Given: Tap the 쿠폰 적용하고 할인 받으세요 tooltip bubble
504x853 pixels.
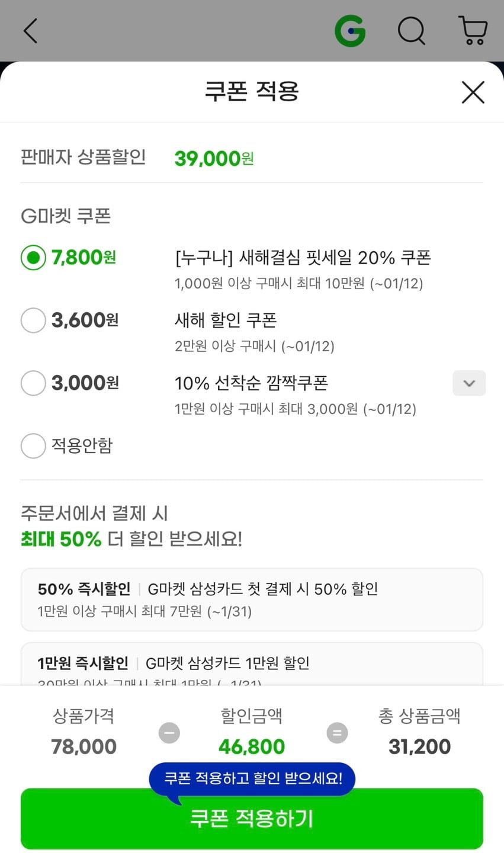Looking at the screenshot, I should (252, 778).
